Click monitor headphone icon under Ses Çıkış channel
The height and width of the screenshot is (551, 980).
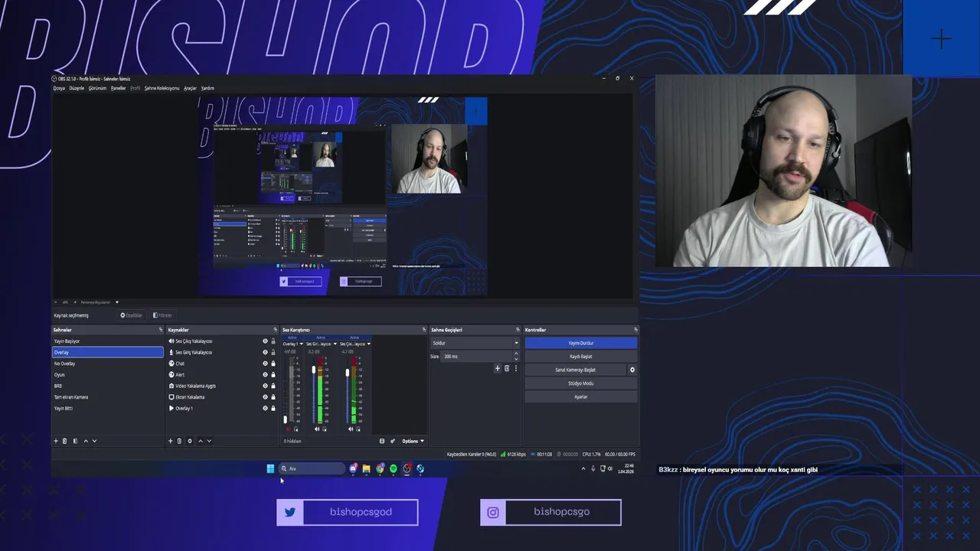tap(358, 429)
